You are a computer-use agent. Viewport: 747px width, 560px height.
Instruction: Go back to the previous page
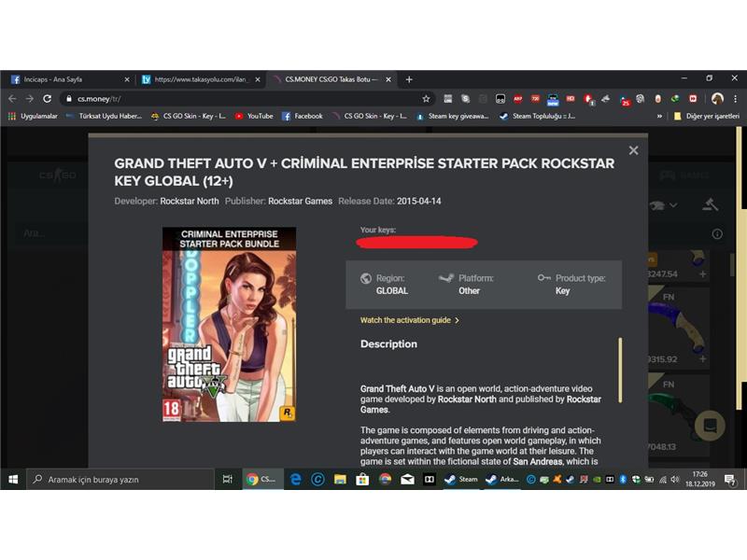click(x=12, y=99)
